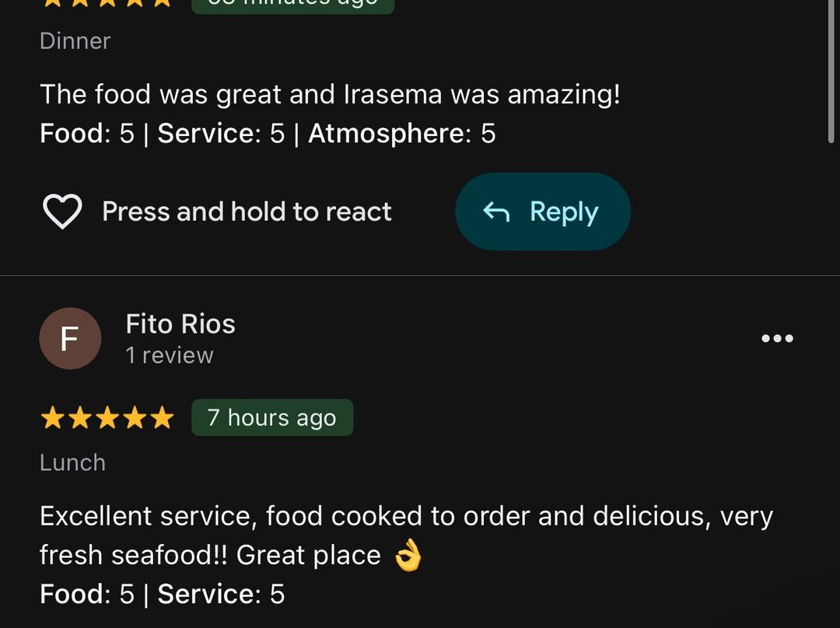Click the curved arrow icon inside Reply
This screenshot has width=840, height=628.
(496, 211)
